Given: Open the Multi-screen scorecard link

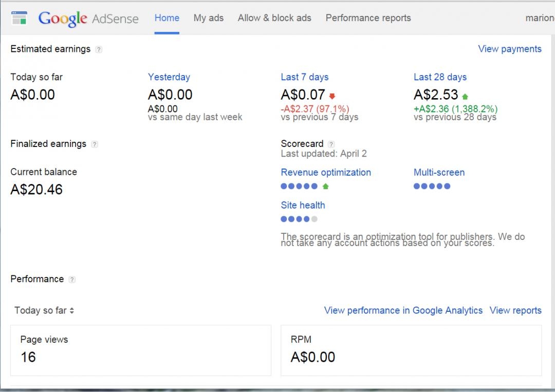Looking at the screenshot, I should click(439, 172).
